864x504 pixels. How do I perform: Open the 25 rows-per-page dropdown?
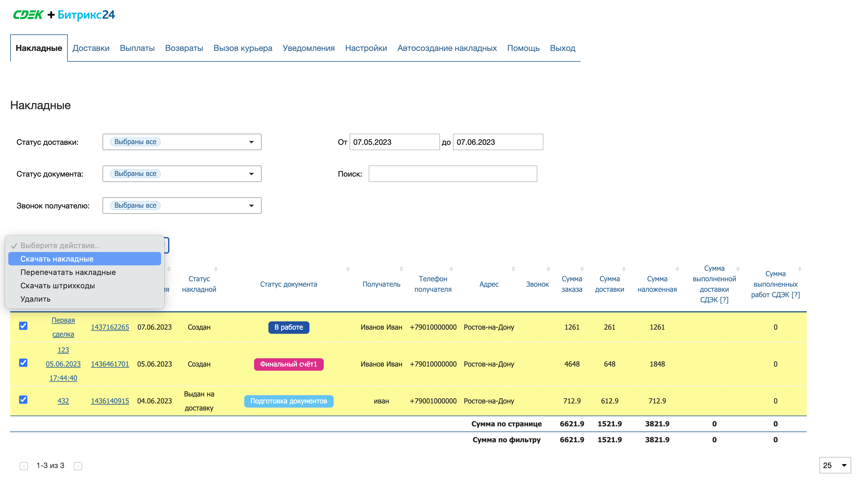pos(835,465)
